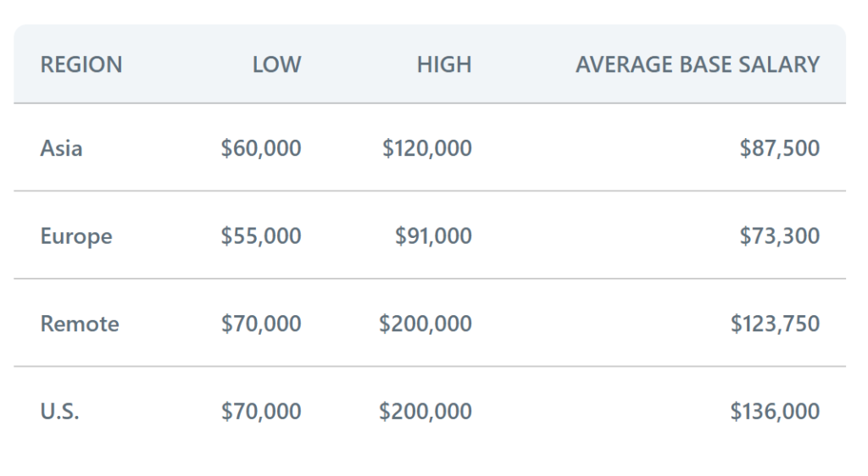Click U.S. average salary $136,000
The width and height of the screenshot is (868, 476).
[775, 412]
